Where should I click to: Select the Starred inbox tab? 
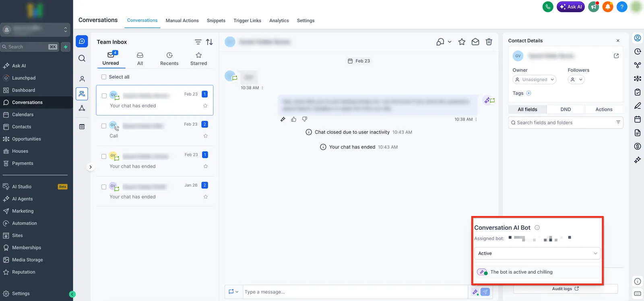[198, 59]
